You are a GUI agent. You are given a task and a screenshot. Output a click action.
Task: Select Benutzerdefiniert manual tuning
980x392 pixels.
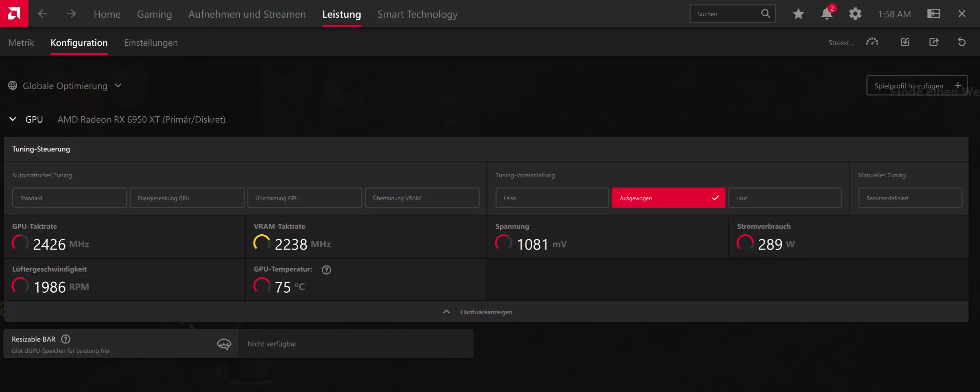pos(910,198)
